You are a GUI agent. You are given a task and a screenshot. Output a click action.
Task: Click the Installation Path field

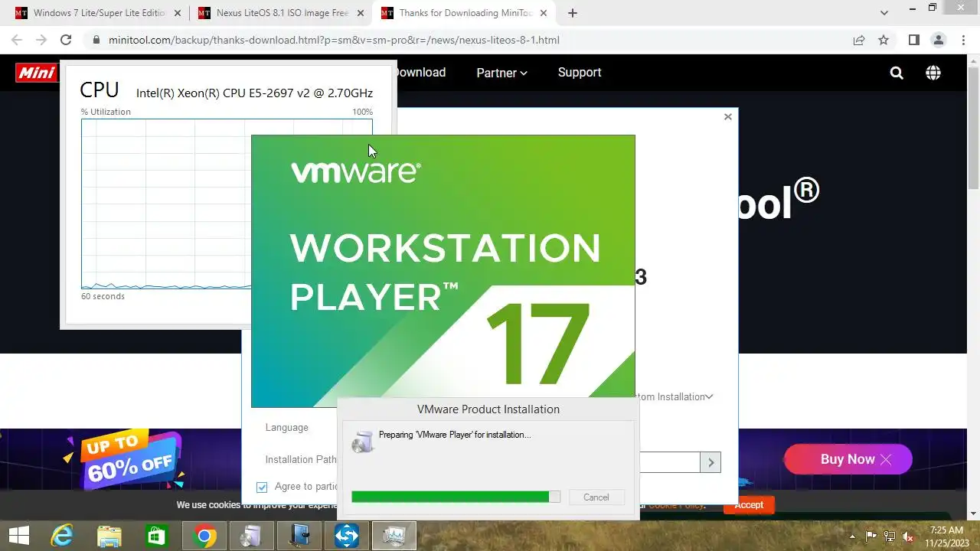point(670,462)
